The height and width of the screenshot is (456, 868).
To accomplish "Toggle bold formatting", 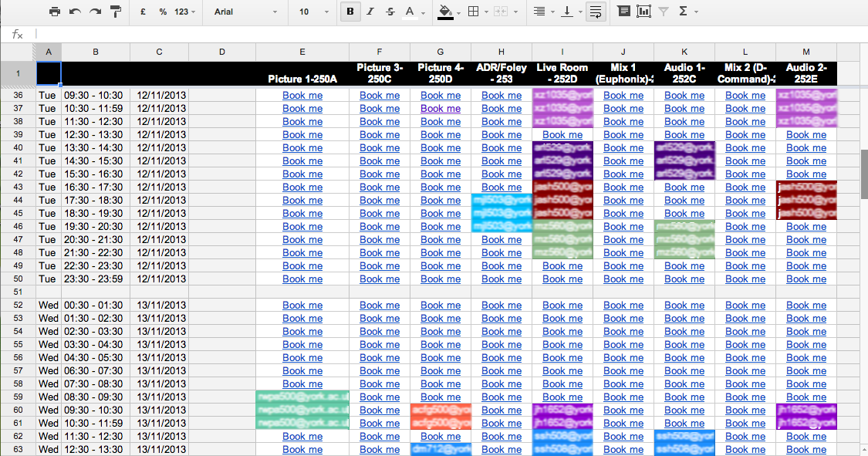I will click(x=350, y=12).
